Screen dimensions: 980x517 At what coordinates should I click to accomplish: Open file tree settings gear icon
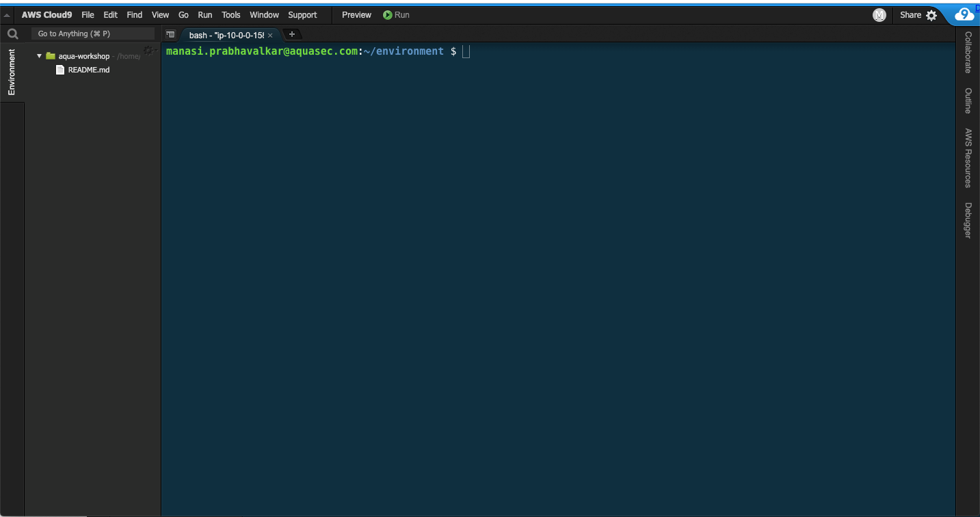[148, 50]
